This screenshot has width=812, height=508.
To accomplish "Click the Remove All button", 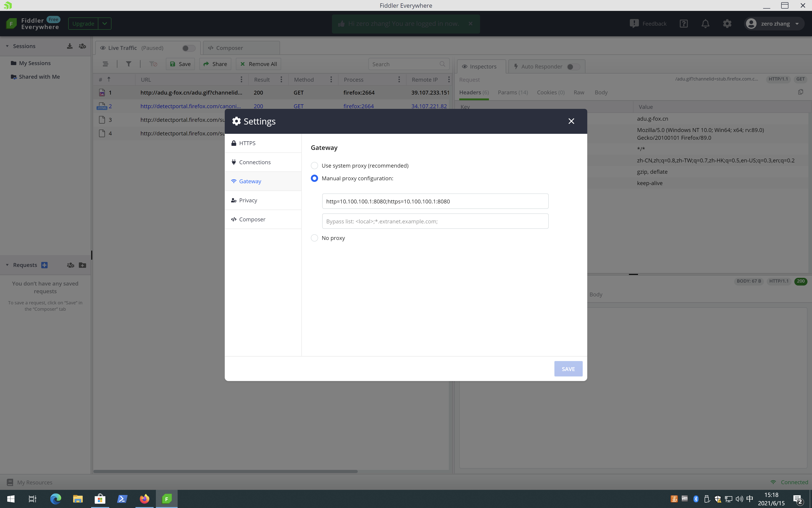I will (x=258, y=64).
